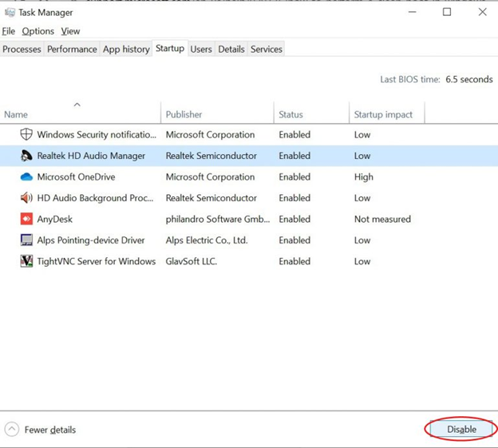Sort by the Startup impact column header
Viewport: 498px width, 448px height.
[x=387, y=113]
